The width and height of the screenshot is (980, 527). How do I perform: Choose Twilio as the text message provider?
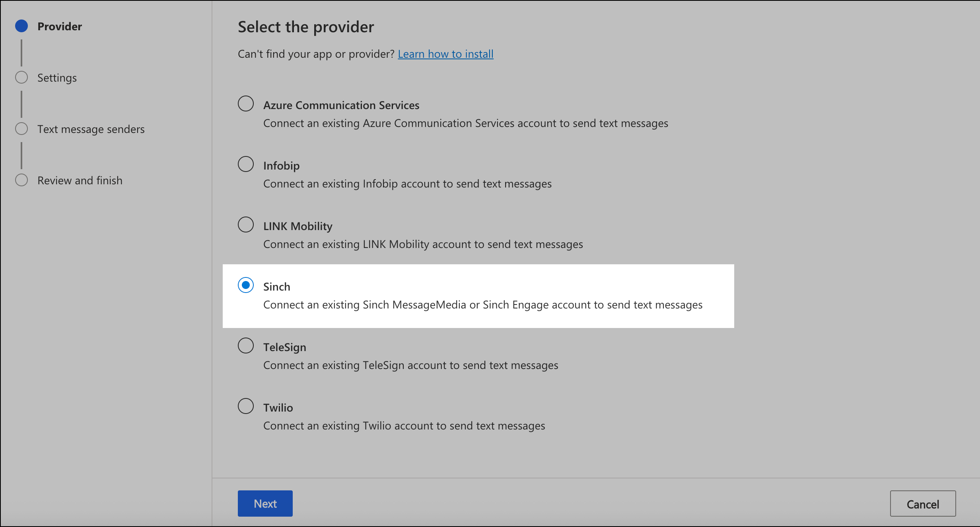[246, 406]
